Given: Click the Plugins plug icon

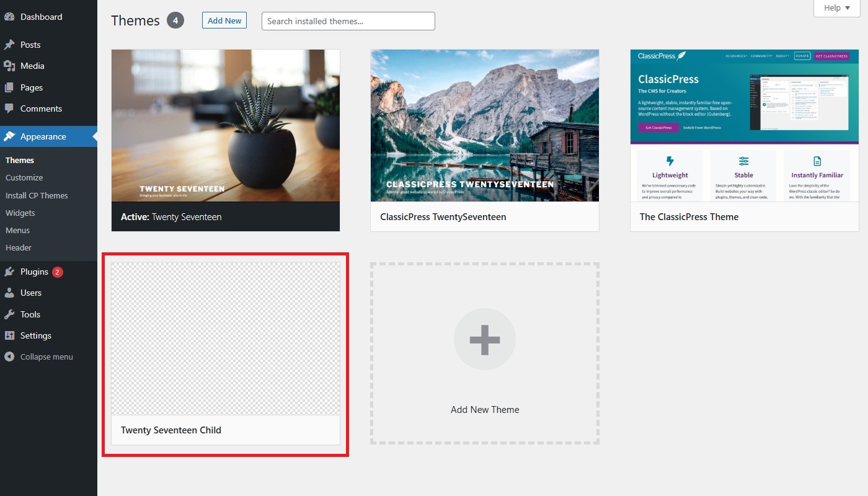Looking at the screenshot, I should [x=9, y=272].
